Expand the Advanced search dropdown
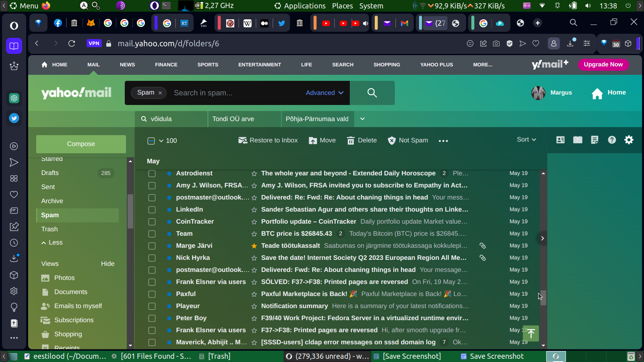The image size is (644, 362). [324, 93]
